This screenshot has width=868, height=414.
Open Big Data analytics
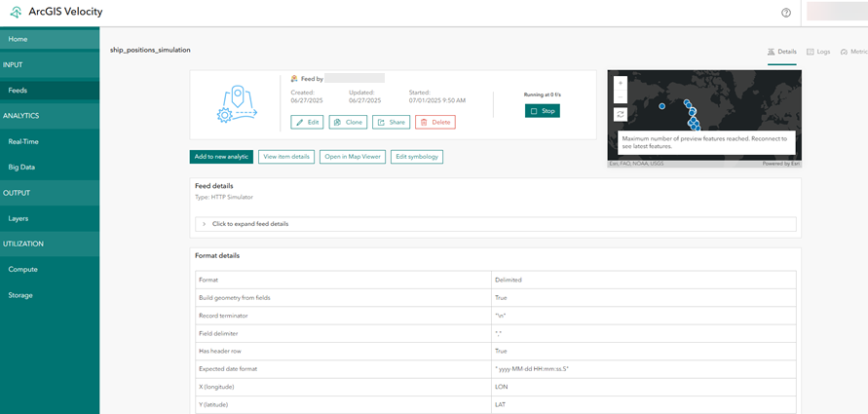(50, 168)
